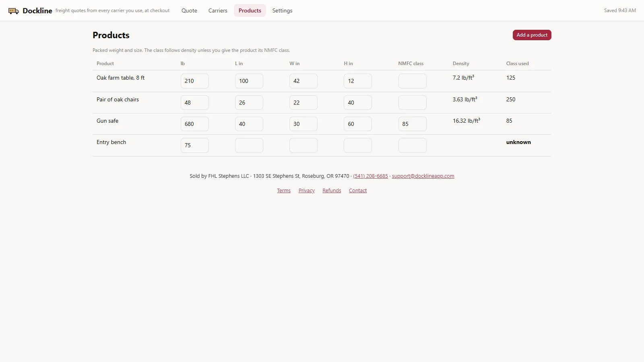Click the Pair of oak chairs name
This screenshot has width=644, height=362.
click(118, 100)
